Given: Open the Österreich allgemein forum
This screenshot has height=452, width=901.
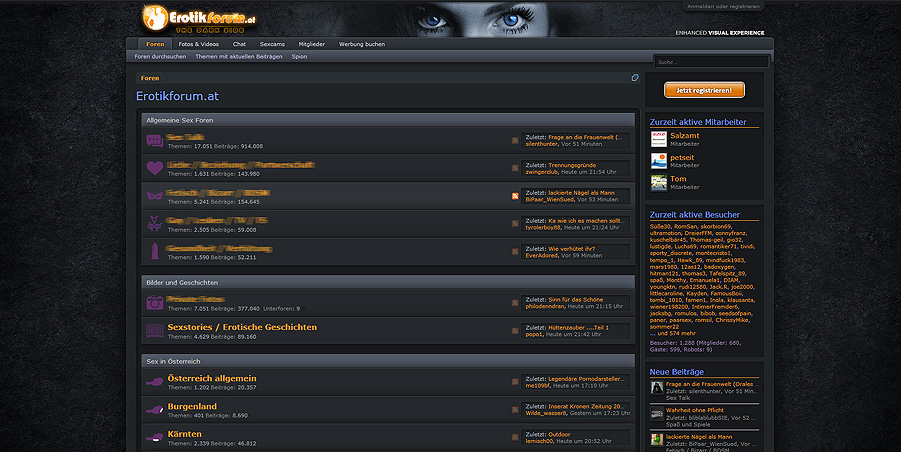Looking at the screenshot, I should tap(212, 378).
